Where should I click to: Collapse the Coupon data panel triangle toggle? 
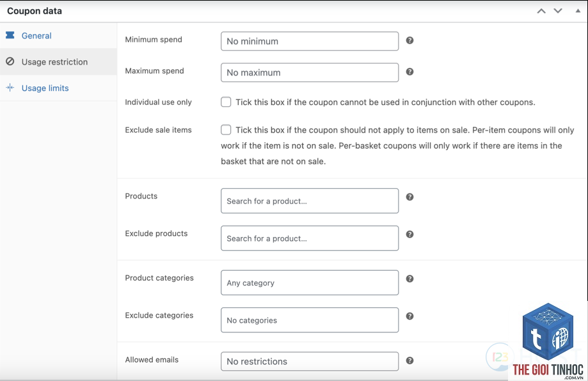pyautogui.click(x=578, y=11)
